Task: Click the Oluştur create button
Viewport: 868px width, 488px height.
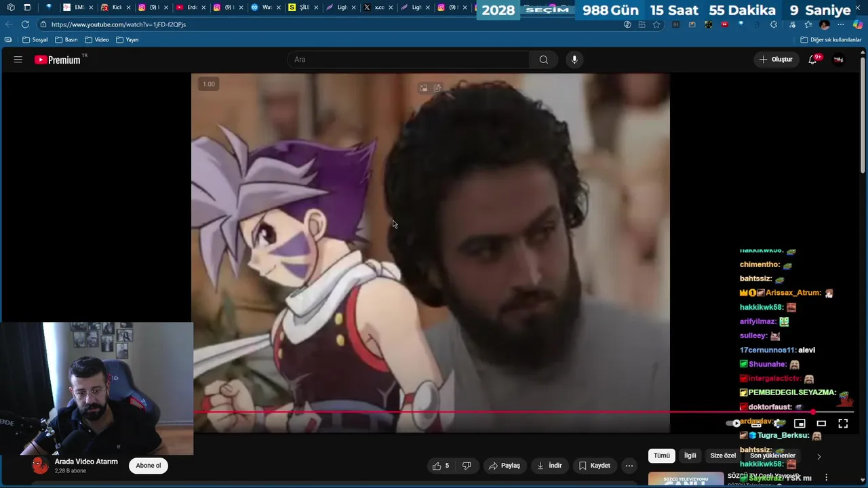Action: coord(776,60)
